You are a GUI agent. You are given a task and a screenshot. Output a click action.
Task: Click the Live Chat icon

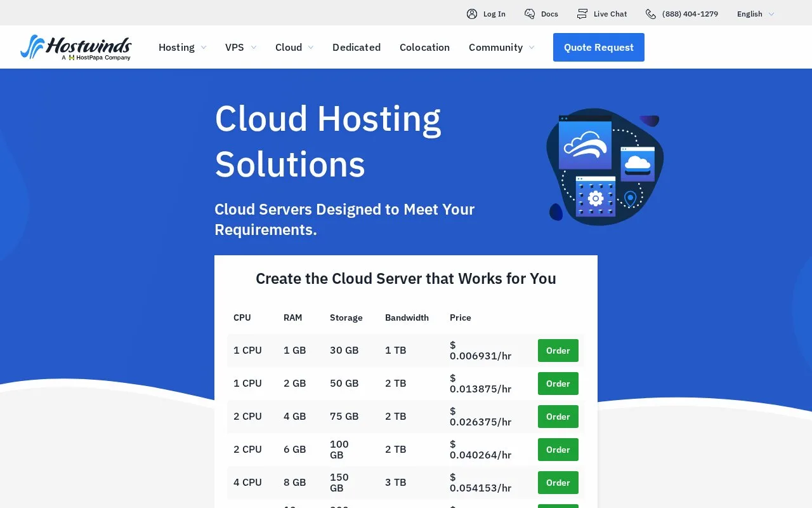582,14
